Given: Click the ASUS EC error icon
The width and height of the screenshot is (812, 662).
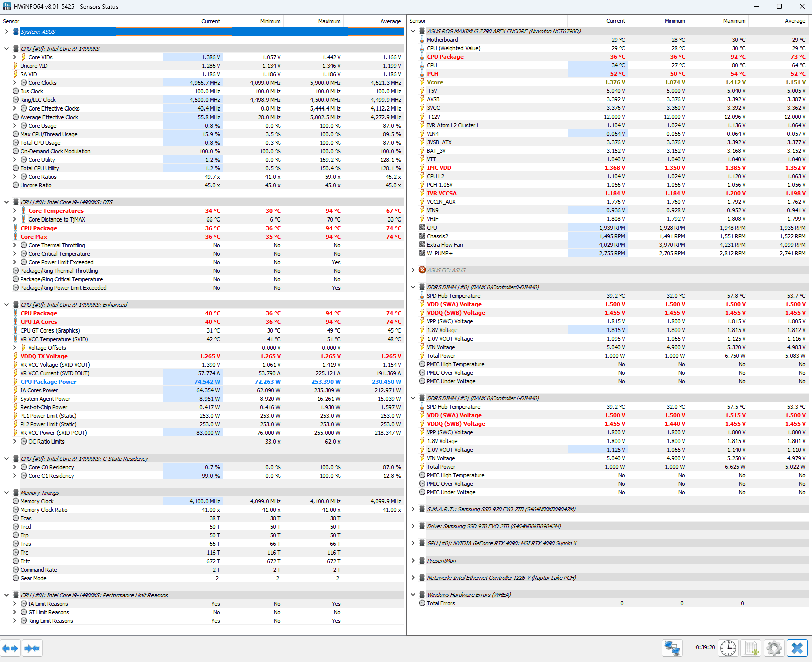Looking at the screenshot, I should point(422,270).
